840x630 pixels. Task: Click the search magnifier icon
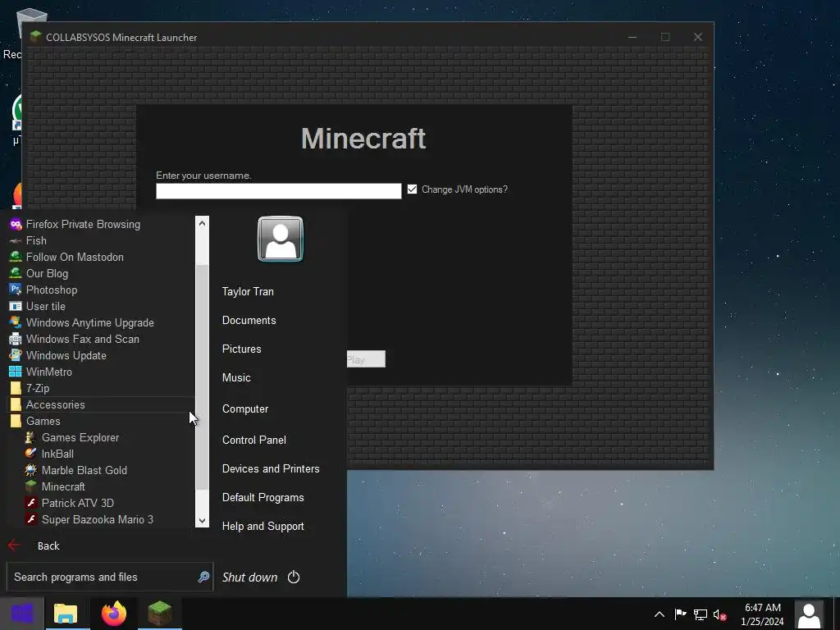click(203, 577)
